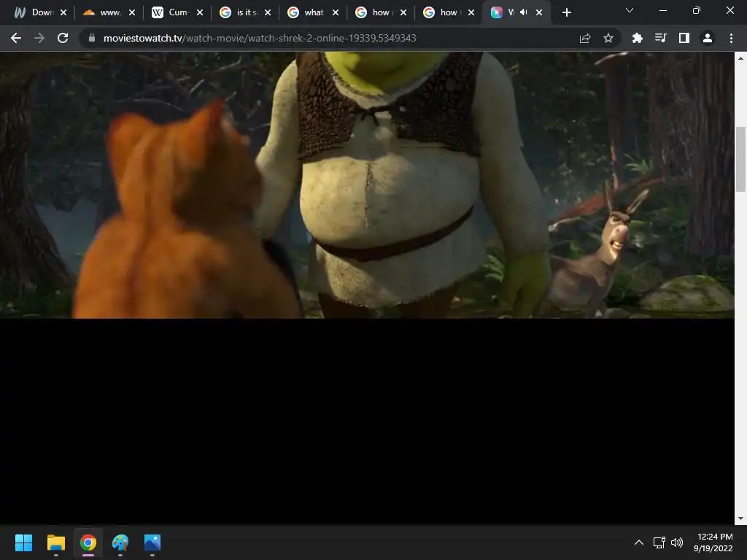This screenshot has height=560, width=747.
Task: View site information via the lock icon
Action: [92, 38]
